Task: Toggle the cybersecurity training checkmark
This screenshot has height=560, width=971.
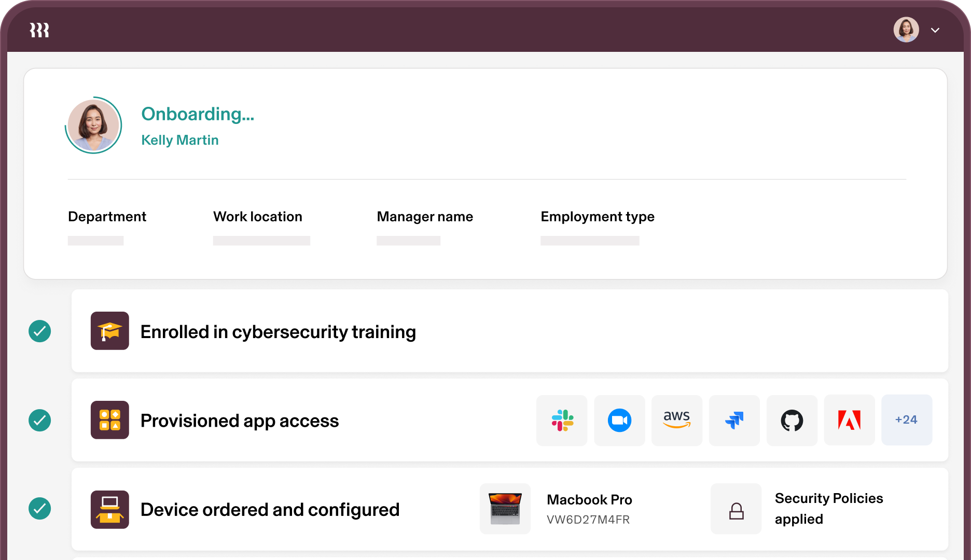Action: 40,331
